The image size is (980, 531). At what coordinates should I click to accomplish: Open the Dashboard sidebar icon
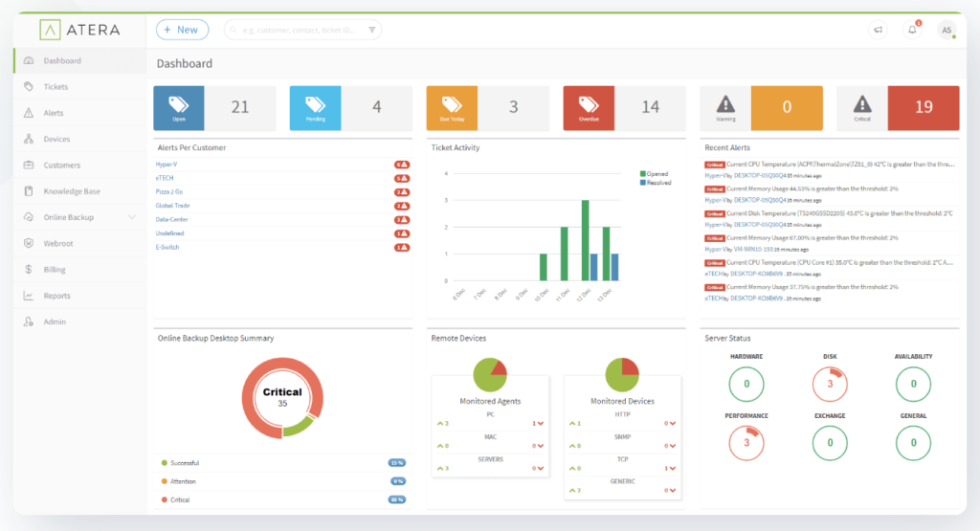click(x=29, y=60)
